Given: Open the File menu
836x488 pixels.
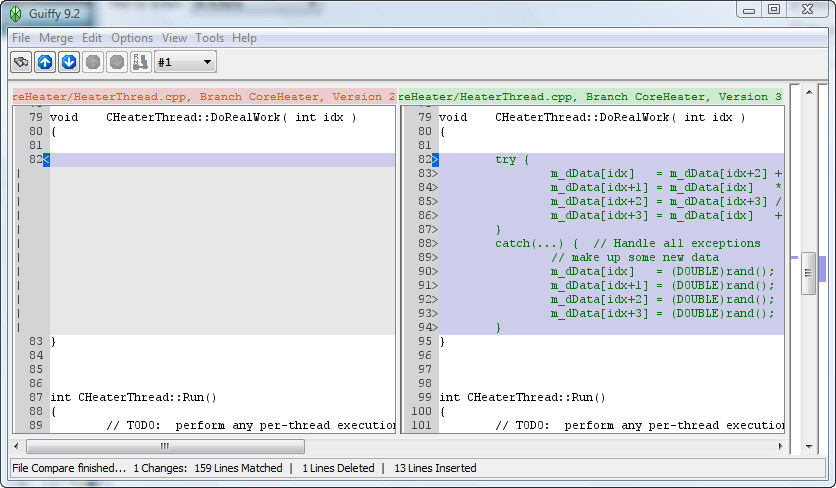Looking at the screenshot, I should point(21,38).
